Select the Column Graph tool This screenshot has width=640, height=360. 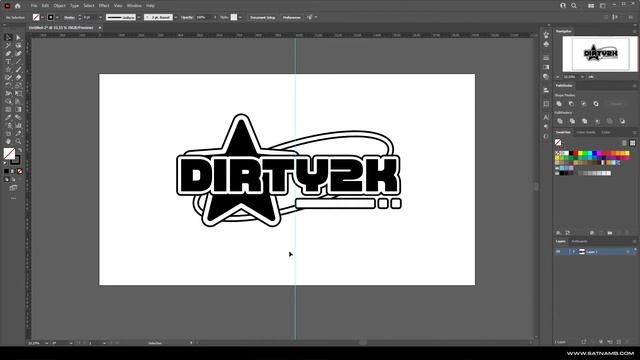click(18, 125)
